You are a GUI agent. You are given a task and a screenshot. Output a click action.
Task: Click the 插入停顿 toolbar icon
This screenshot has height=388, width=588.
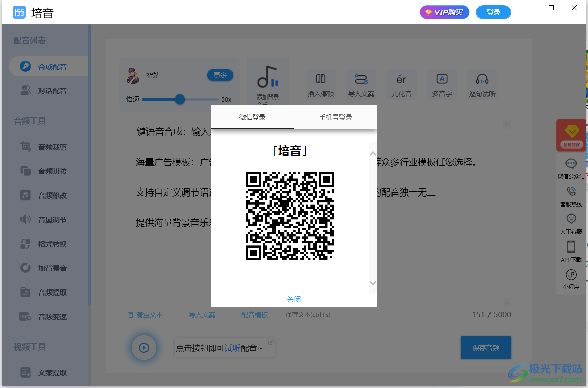[x=321, y=79]
